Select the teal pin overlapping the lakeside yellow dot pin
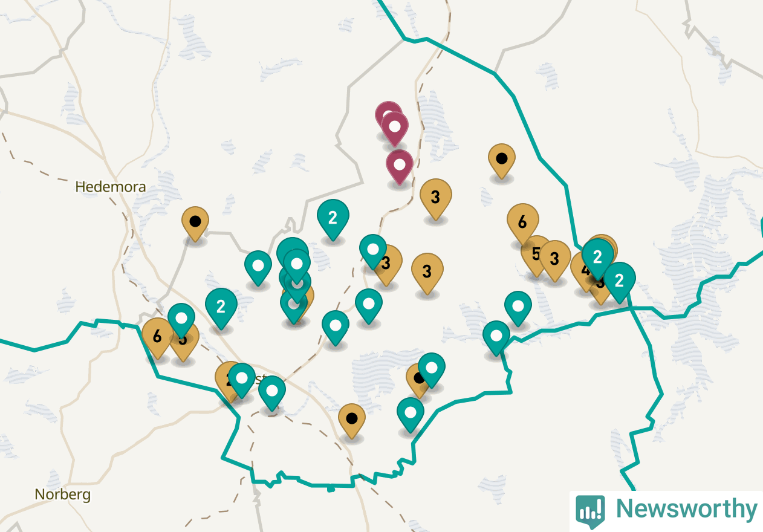This screenshot has height=532, width=763. pos(432,370)
